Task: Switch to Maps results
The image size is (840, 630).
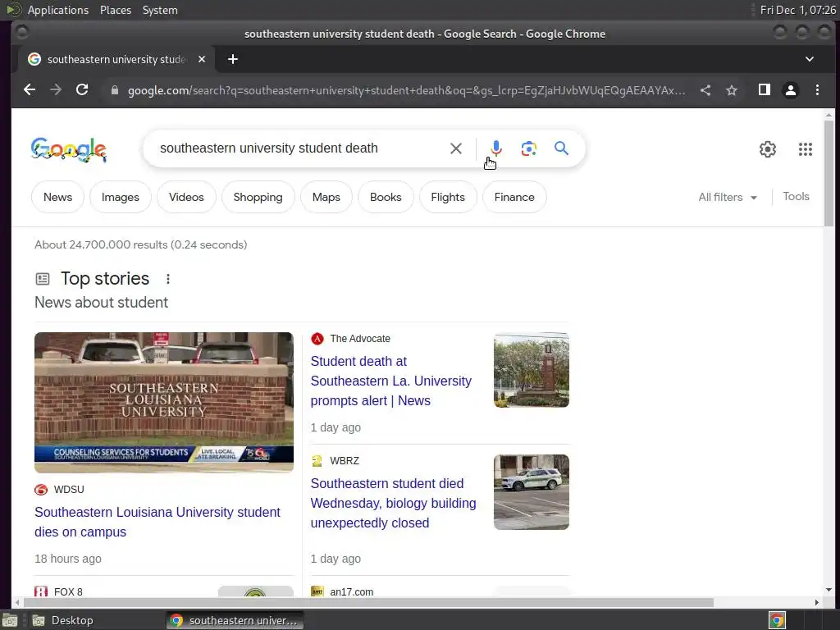Action: (x=326, y=197)
